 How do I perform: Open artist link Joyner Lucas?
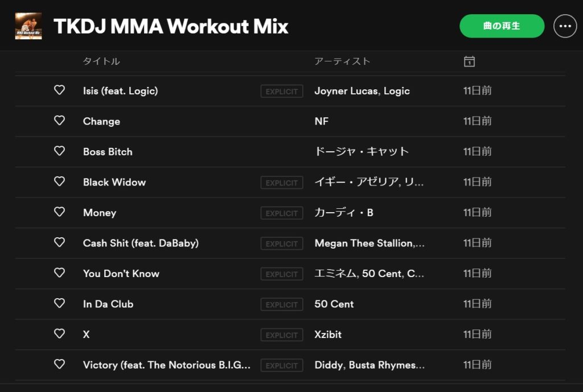(x=347, y=91)
